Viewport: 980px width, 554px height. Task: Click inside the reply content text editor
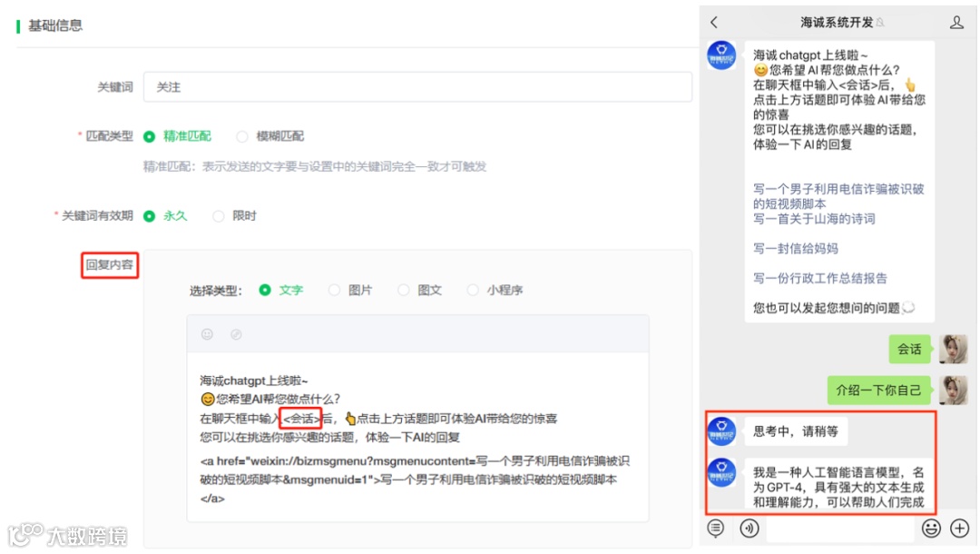point(417,438)
